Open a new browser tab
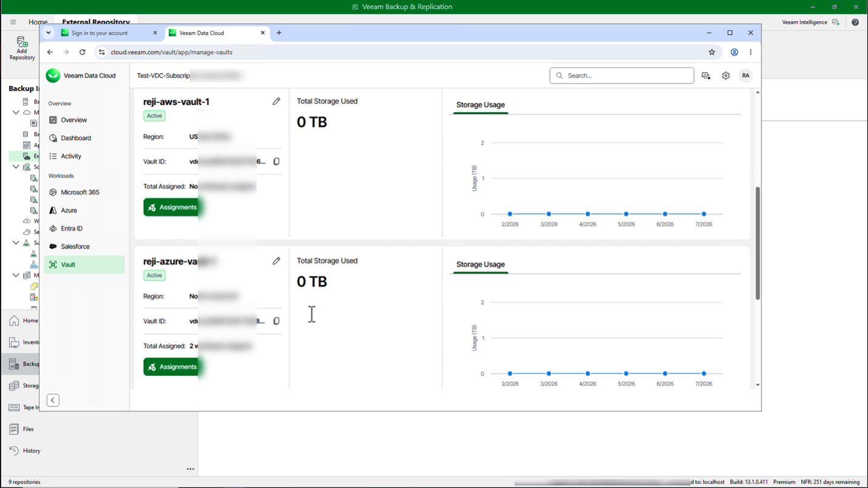 tap(279, 33)
